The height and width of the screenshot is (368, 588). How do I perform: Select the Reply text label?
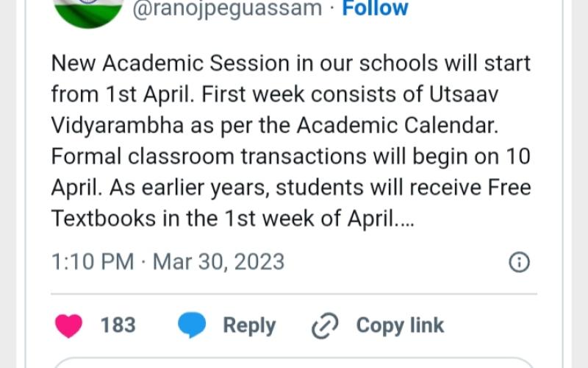(249, 326)
